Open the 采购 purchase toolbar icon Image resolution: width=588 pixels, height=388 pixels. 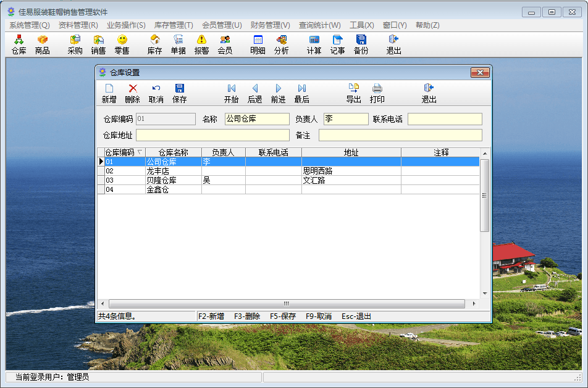pyautogui.click(x=75, y=44)
